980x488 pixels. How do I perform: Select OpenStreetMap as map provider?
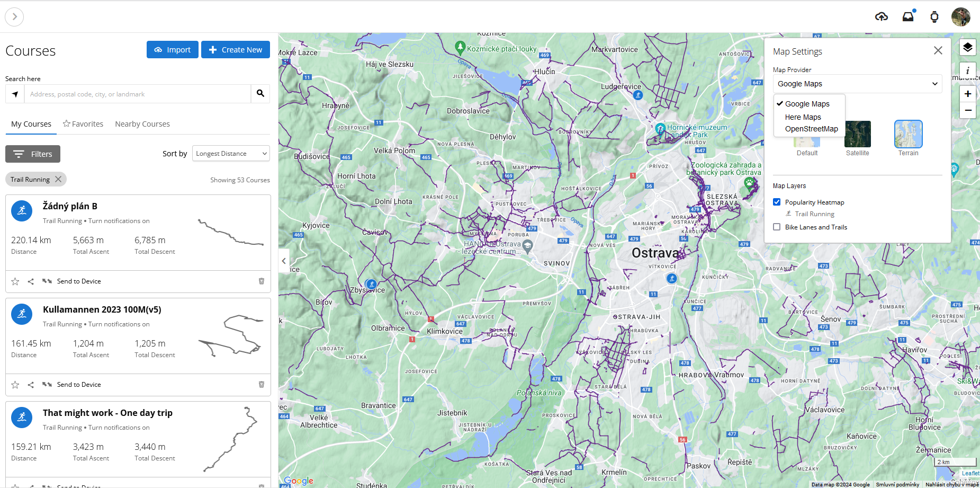coord(811,129)
